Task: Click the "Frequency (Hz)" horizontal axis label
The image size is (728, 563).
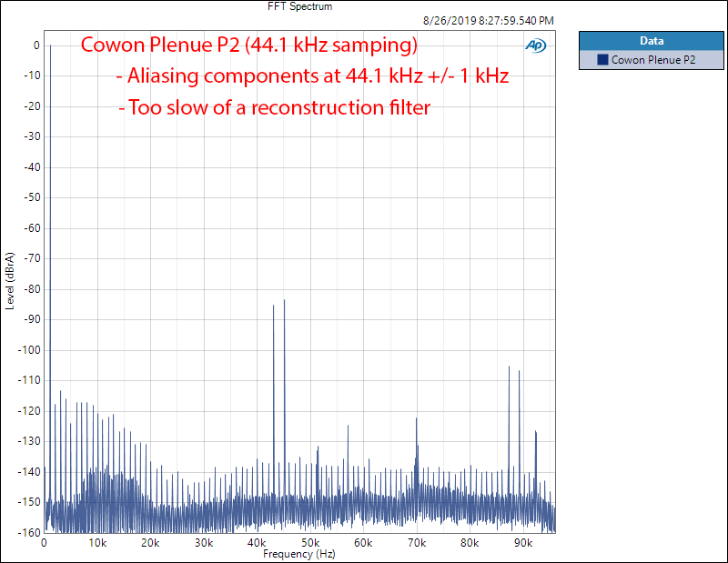Action: pos(299,554)
